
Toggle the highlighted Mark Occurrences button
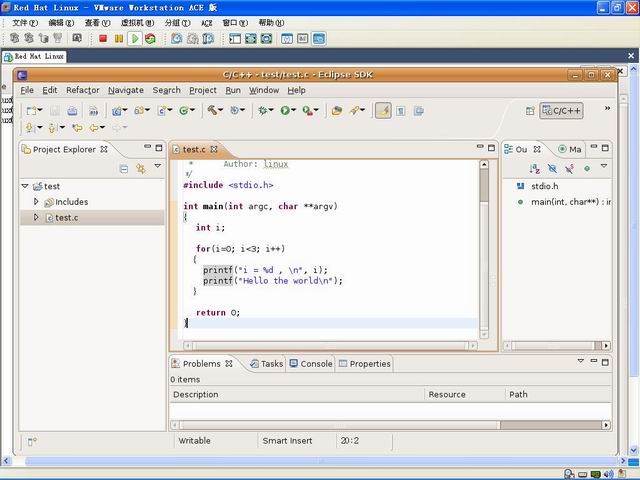point(382,111)
